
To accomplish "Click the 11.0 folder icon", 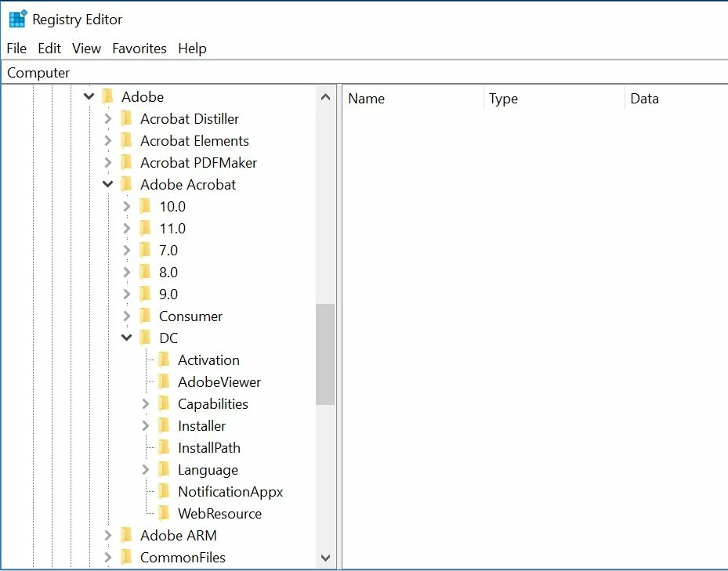I will (146, 229).
